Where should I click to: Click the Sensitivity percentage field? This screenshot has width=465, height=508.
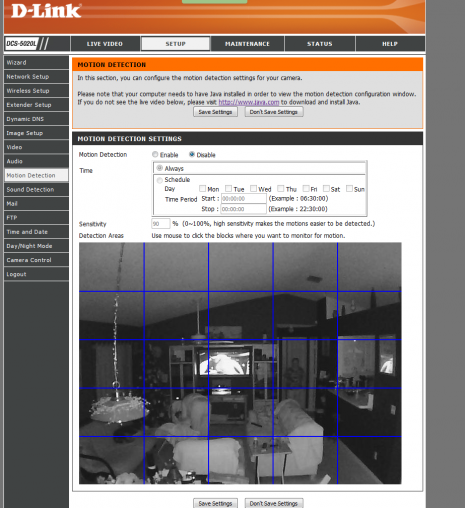[x=161, y=224]
